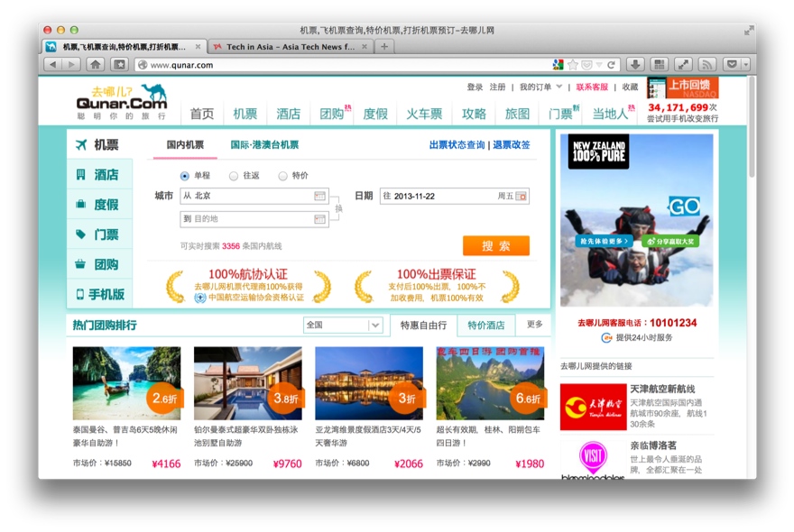
Task: Click the Qunar.com camel logo
Action: coord(122,101)
